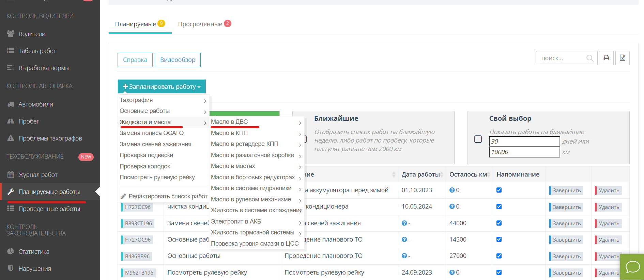Open Водители in the sidebar
The height and width of the screenshot is (280, 644).
click(32, 34)
